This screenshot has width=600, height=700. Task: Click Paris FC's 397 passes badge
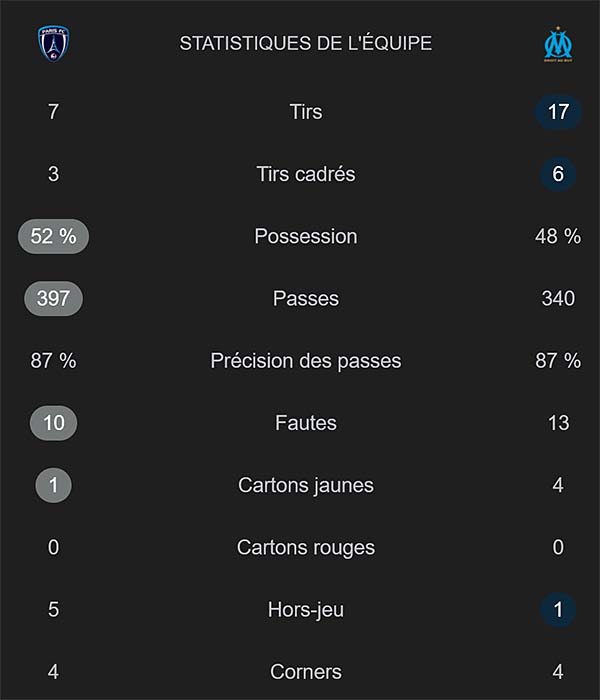click(54, 299)
